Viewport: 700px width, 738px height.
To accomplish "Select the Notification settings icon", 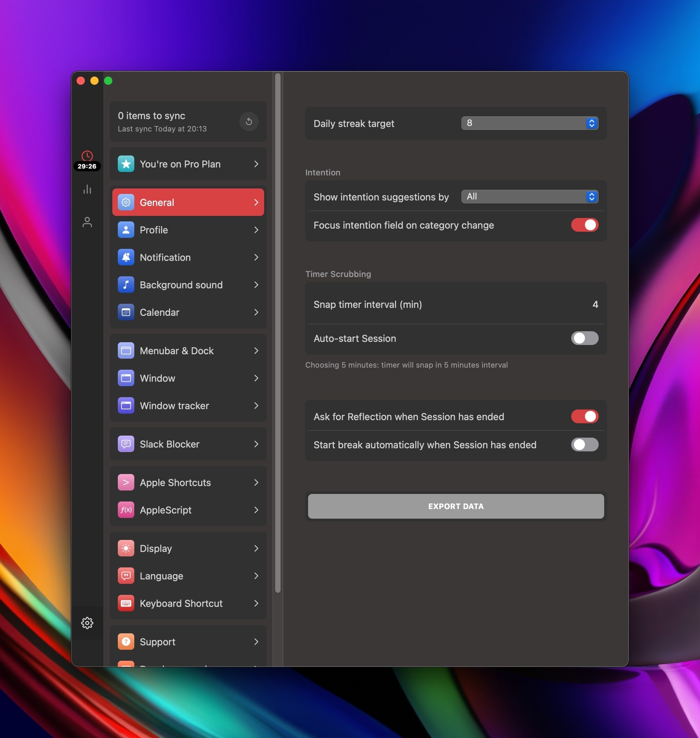I will (126, 257).
